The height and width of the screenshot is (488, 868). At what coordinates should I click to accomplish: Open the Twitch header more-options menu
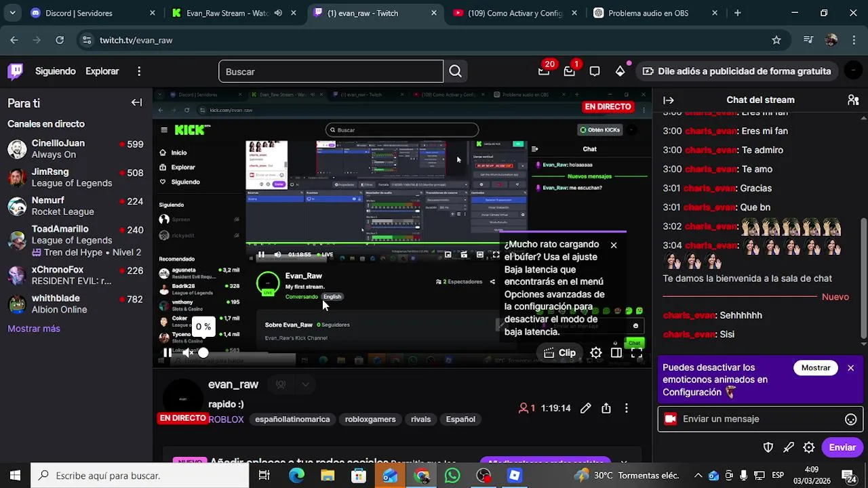point(139,71)
